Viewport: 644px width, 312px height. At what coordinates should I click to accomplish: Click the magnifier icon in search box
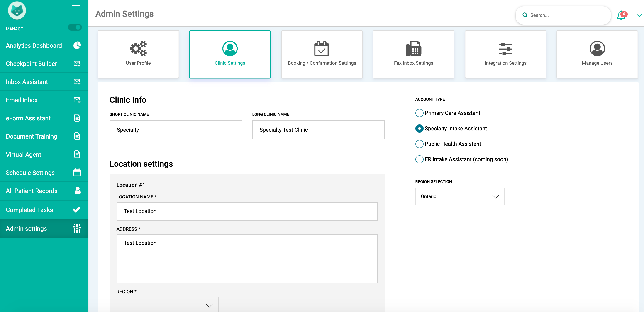tap(525, 15)
